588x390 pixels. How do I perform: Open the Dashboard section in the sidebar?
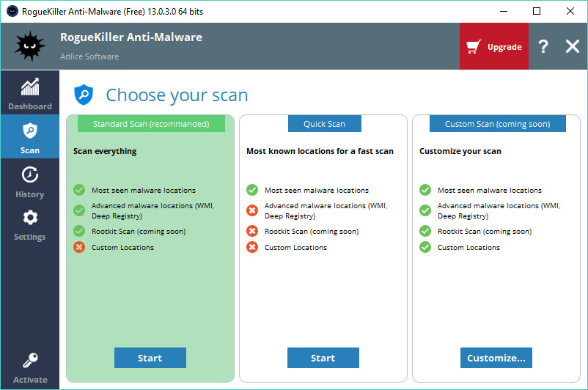click(x=29, y=93)
